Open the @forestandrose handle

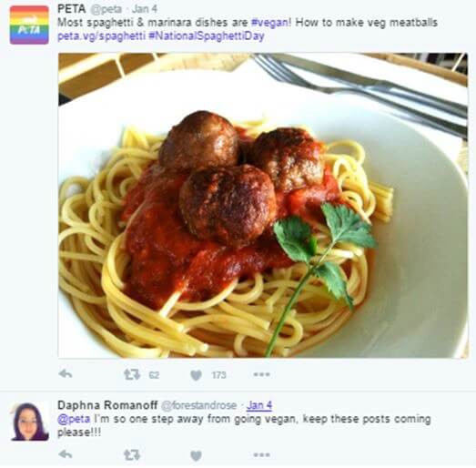point(198,405)
